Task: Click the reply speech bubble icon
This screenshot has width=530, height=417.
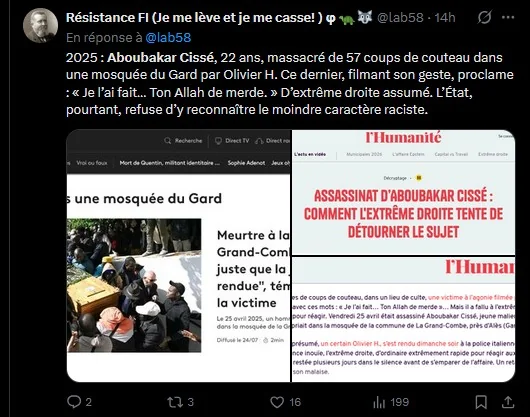Action: click(x=74, y=402)
